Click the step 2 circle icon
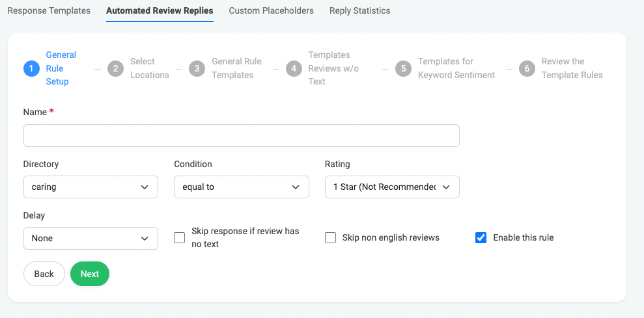 [x=115, y=68]
